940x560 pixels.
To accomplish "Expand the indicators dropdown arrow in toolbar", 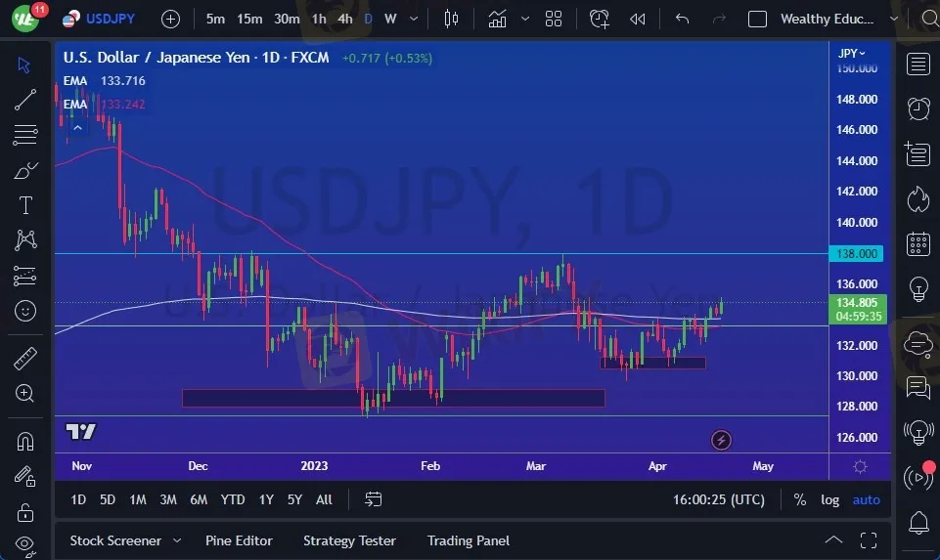I will (x=525, y=19).
